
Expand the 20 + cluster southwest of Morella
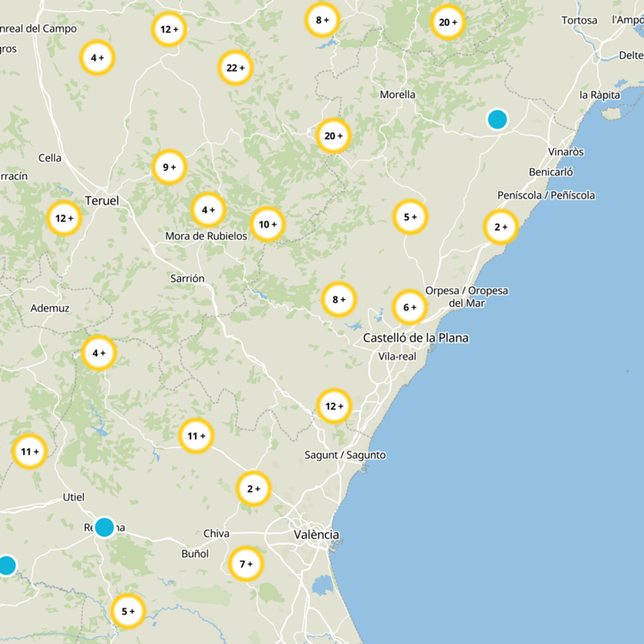click(333, 136)
